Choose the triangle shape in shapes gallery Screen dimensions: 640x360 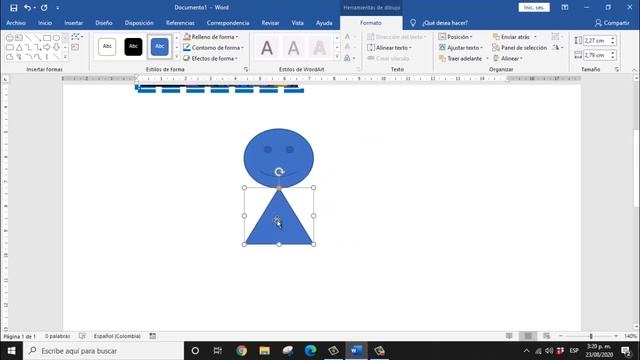pos(19,47)
